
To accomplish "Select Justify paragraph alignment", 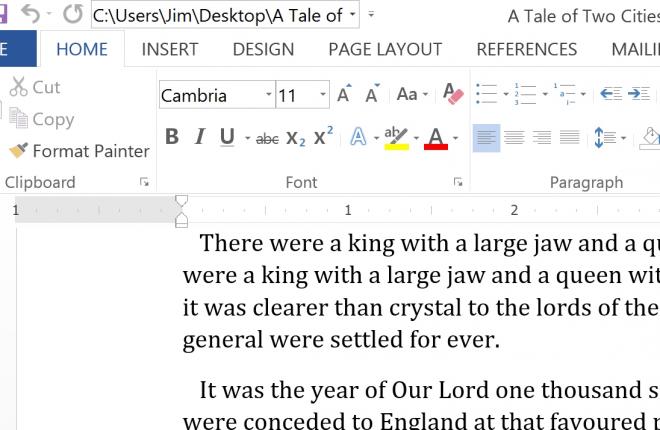I will [570, 138].
